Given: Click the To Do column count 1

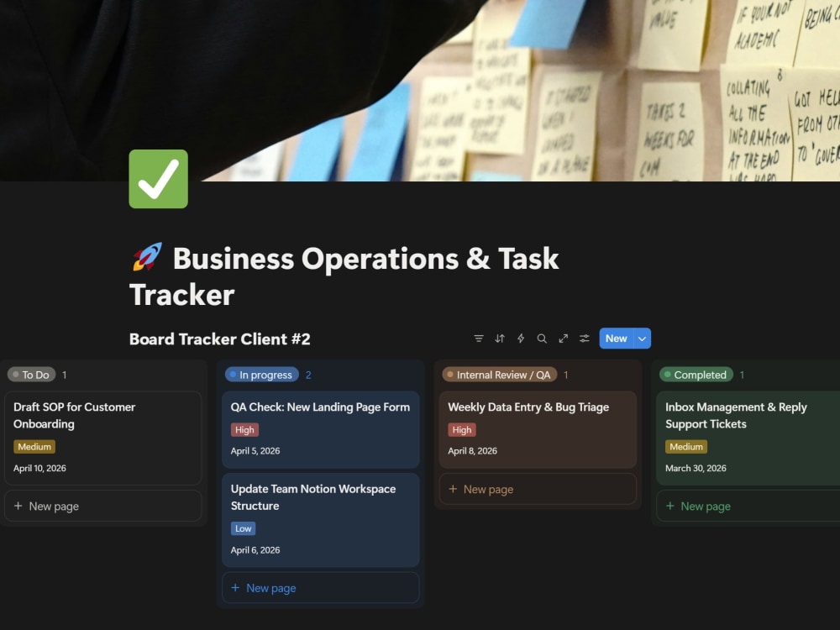Looking at the screenshot, I should (65, 375).
